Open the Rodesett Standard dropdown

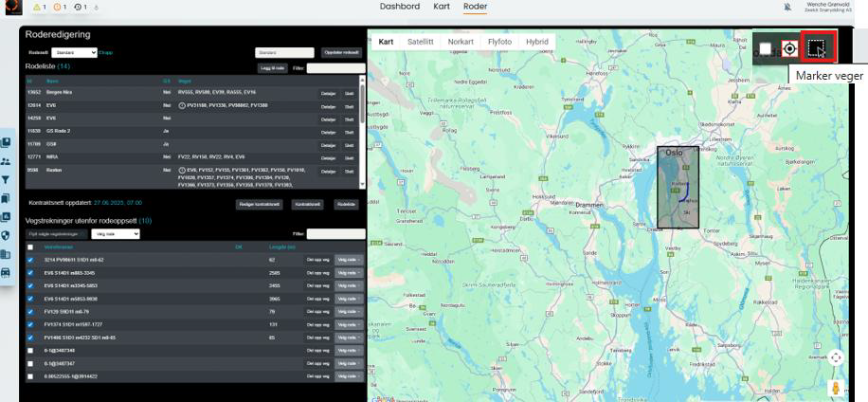point(75,53)
